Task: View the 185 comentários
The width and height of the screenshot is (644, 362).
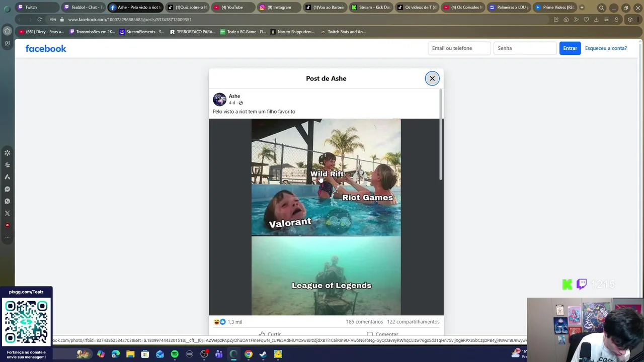Action: [x=364, y=322]
